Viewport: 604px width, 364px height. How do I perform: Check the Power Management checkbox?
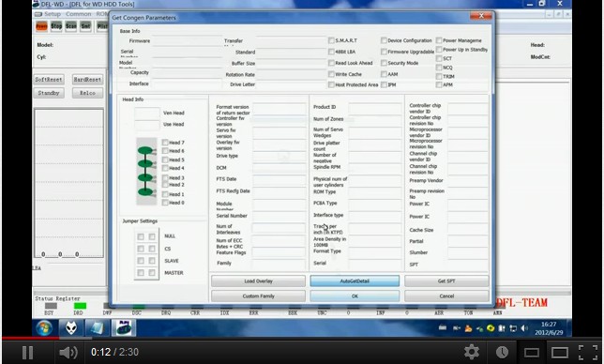click(x=439, y=40)
